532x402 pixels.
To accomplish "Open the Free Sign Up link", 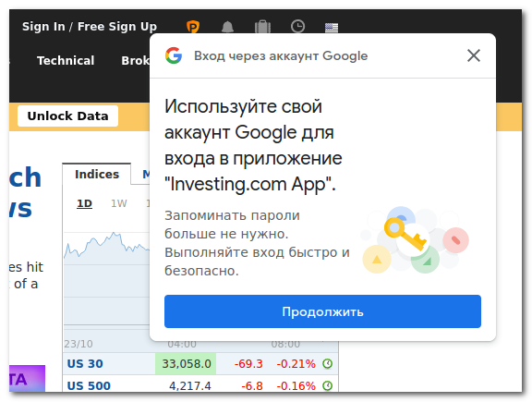I will click(117, 27).
